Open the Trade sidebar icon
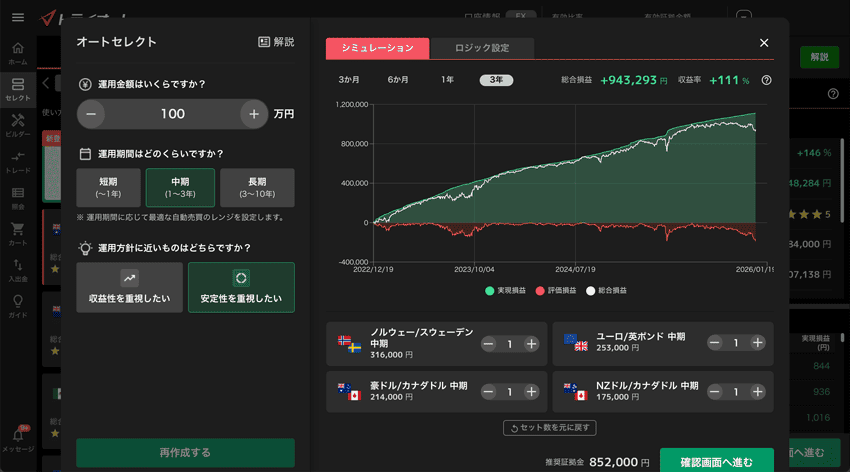This screenshot has height=472, width=850. [x=18, y=162]
